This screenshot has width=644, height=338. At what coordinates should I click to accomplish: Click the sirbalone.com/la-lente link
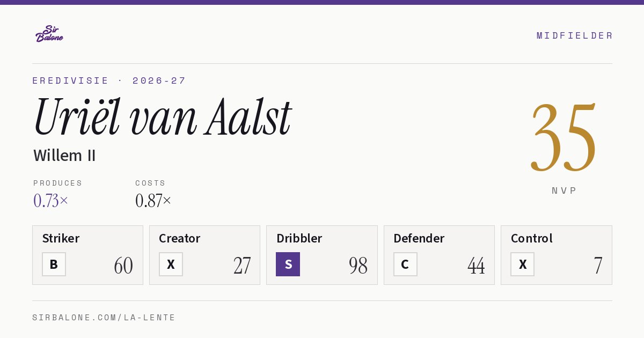pyautogui.click(x=104, y=318)
